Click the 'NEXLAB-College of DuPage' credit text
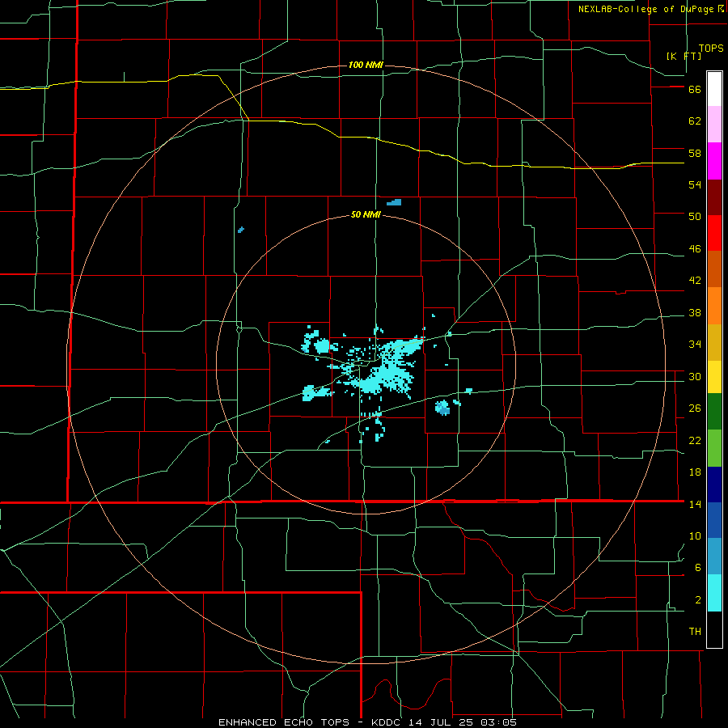The image size is (728, 728). [x=646, y=9]
